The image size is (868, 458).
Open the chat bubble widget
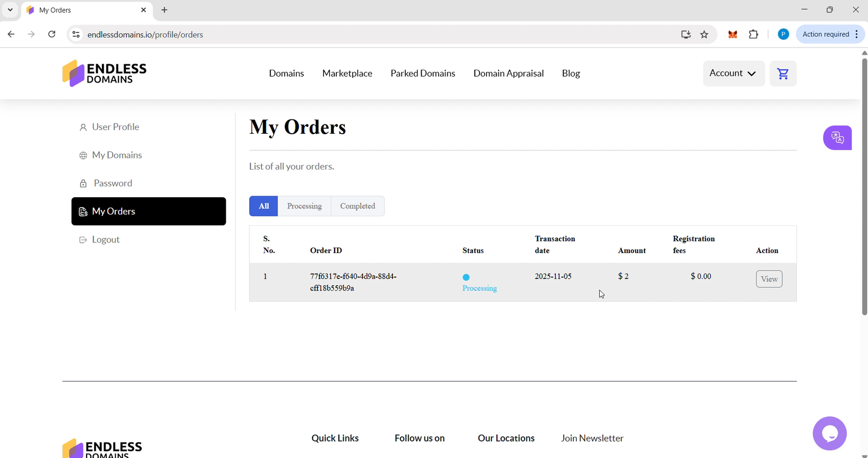point(829,433)
